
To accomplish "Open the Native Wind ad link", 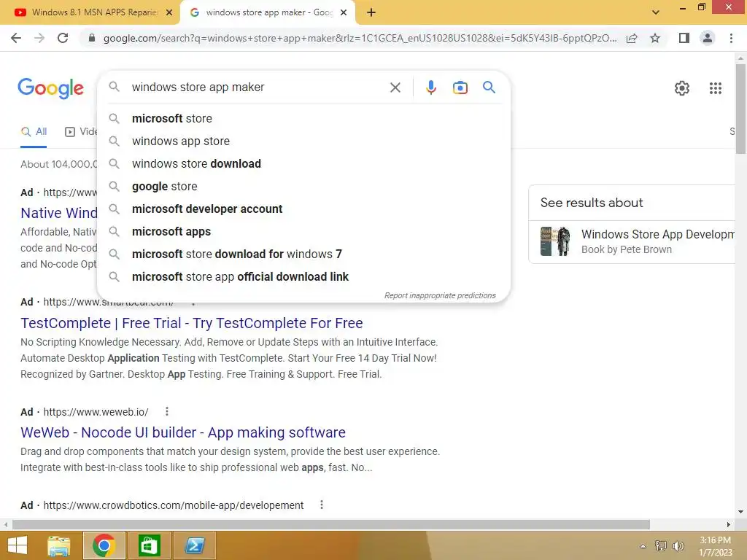I will tap(58, 213).
